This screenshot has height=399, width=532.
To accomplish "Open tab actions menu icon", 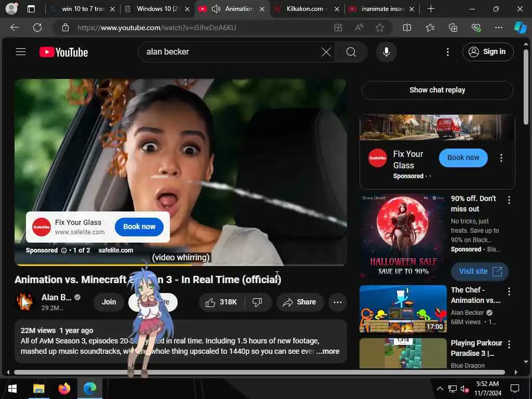I will (x=31, y=9).
